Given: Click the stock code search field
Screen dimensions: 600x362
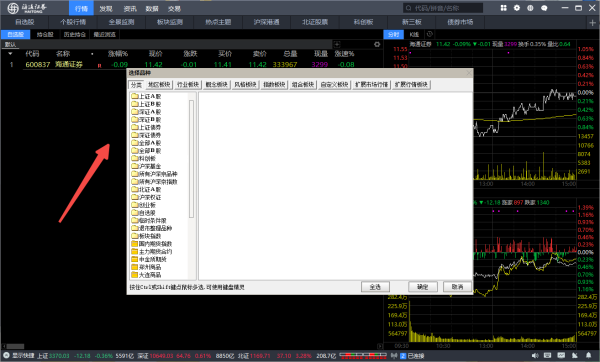Looking at the screenshot, I should pyautogui.click(x=443, y=8).
